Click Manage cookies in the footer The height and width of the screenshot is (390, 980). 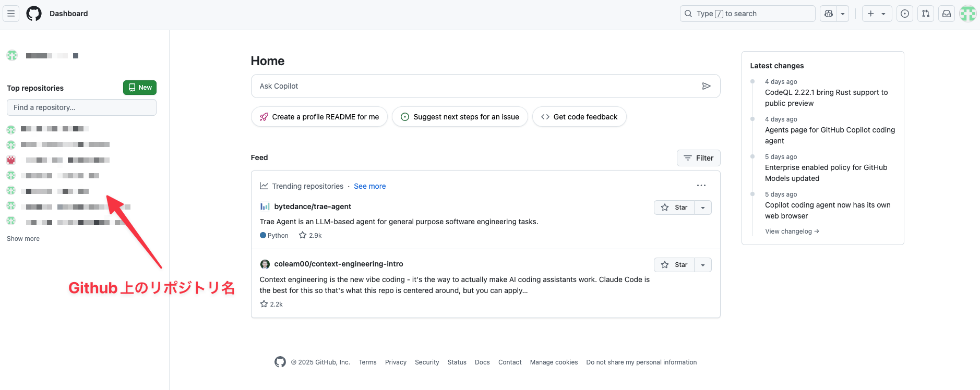tap(554, 362)
